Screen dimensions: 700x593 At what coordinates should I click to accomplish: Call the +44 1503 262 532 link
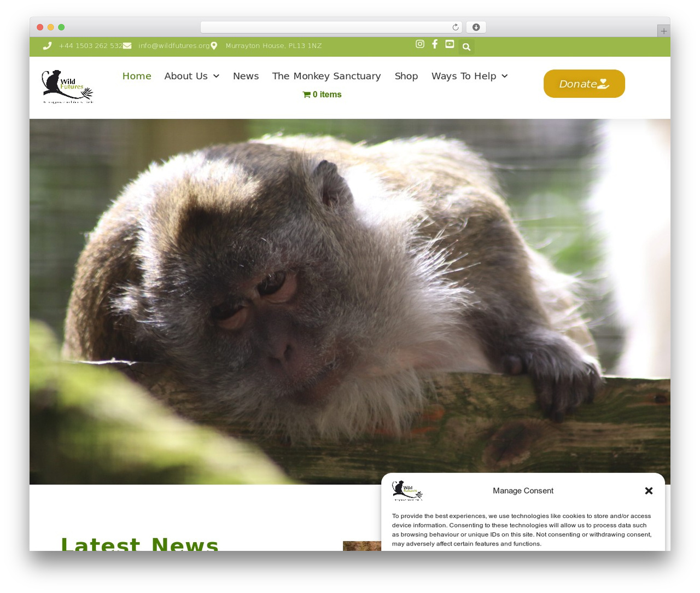(x=91, y=46)
